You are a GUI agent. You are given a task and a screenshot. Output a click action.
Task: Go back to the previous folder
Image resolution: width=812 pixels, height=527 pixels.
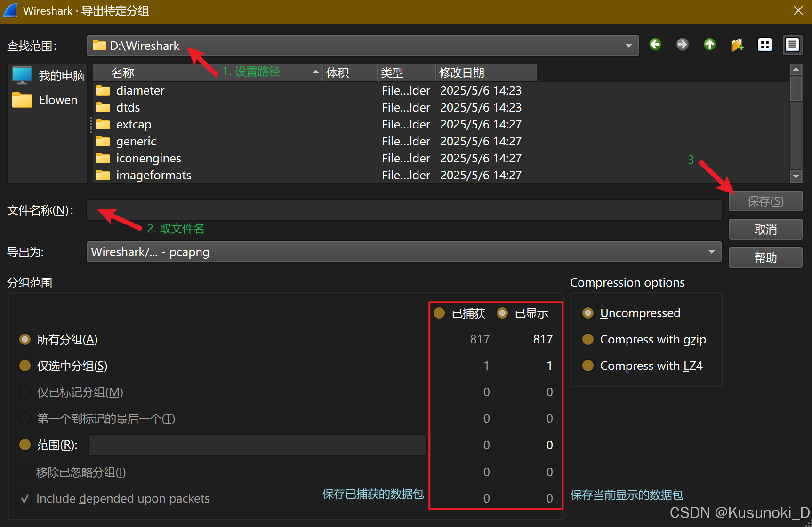click(x=655, y=45)
